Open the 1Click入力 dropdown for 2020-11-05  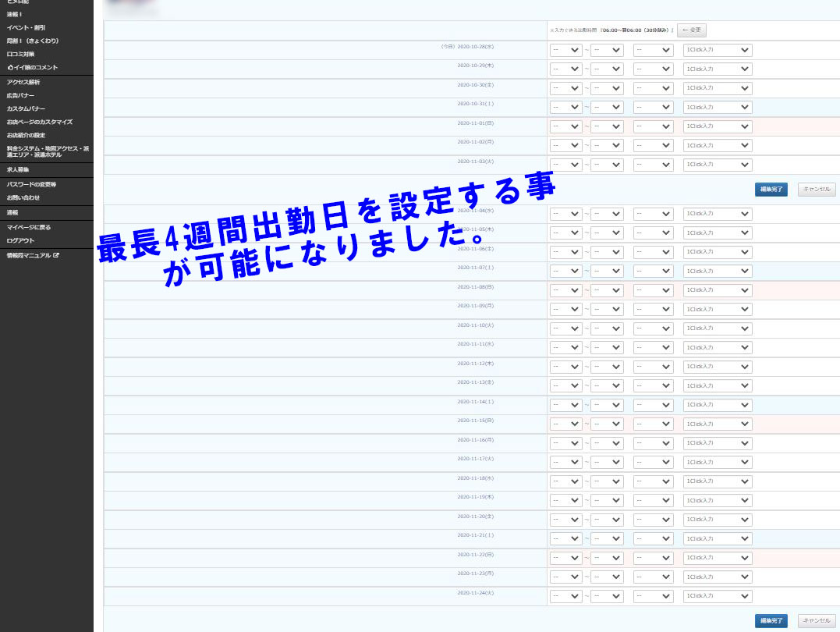point(718,233)
